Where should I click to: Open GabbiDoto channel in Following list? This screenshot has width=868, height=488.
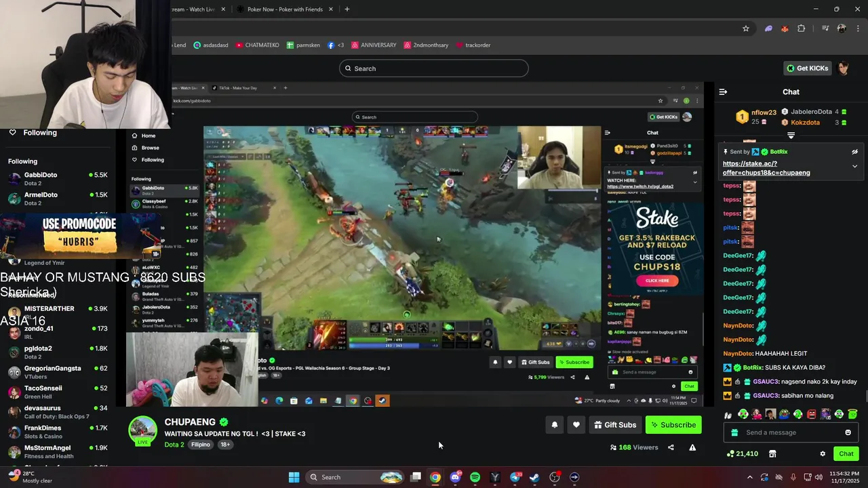click(x=58, y=179)
